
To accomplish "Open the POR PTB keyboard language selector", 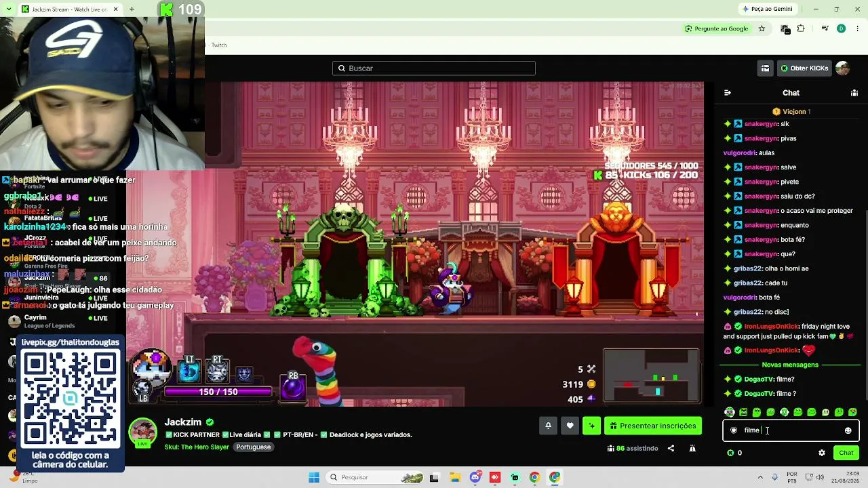I will tap(792, 477).
